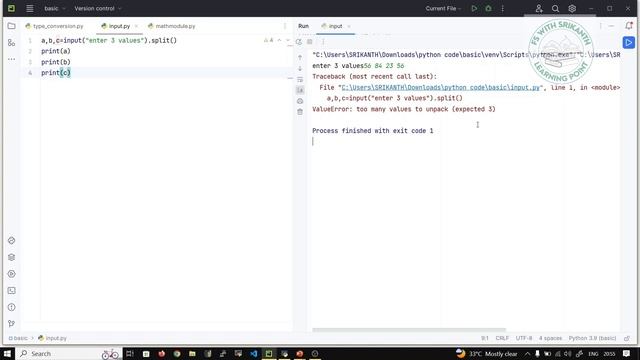The height and width of the screenshot is (360, 640).
Task: Expand the Version control dropdown
Action: [x=98, y=8]
